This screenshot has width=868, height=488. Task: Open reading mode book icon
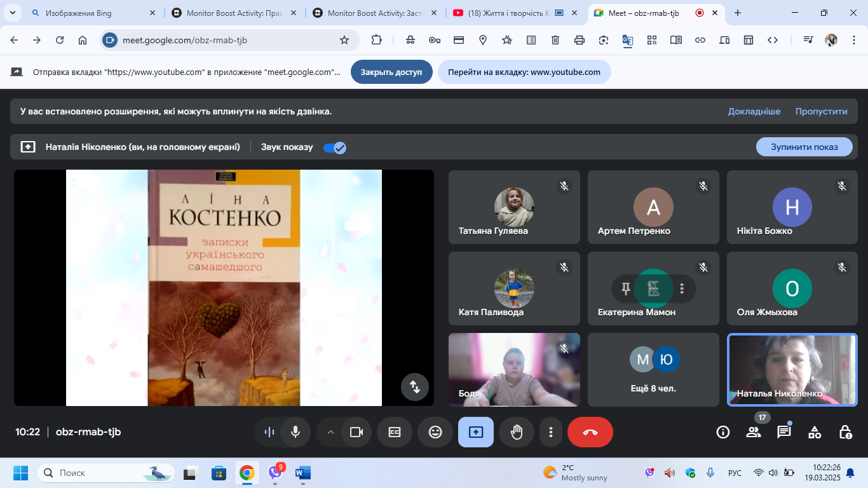pyautogui.click(x=676, y=40)
